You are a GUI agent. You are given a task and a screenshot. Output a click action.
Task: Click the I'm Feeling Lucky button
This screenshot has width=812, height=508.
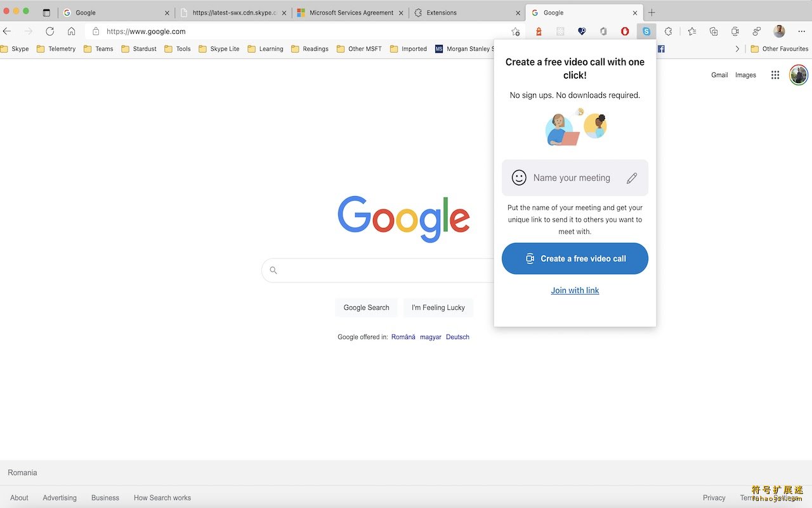[438, 307]
